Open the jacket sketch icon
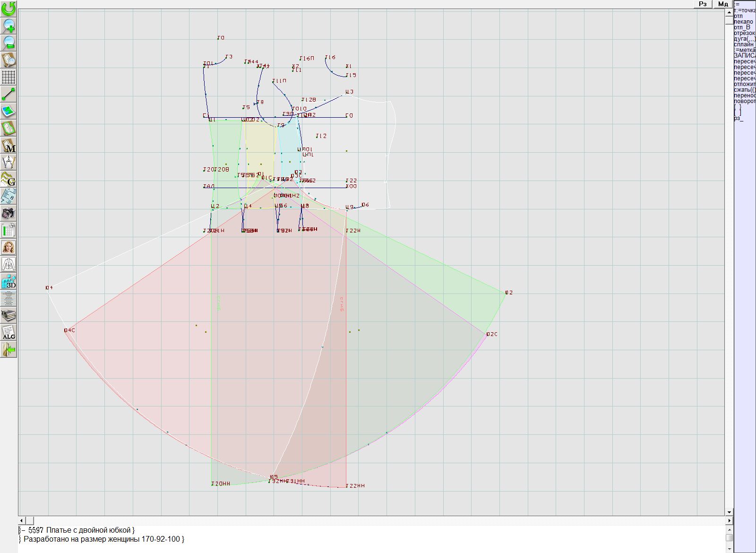 click(9, 264)
